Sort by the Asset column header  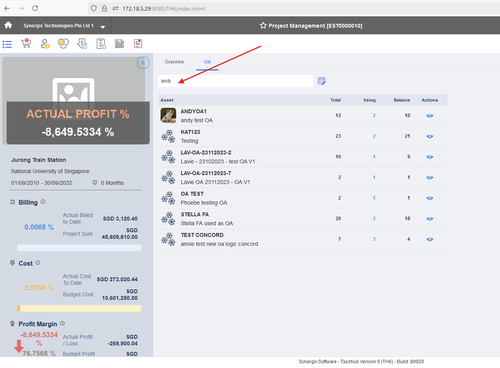click(167, 100)
